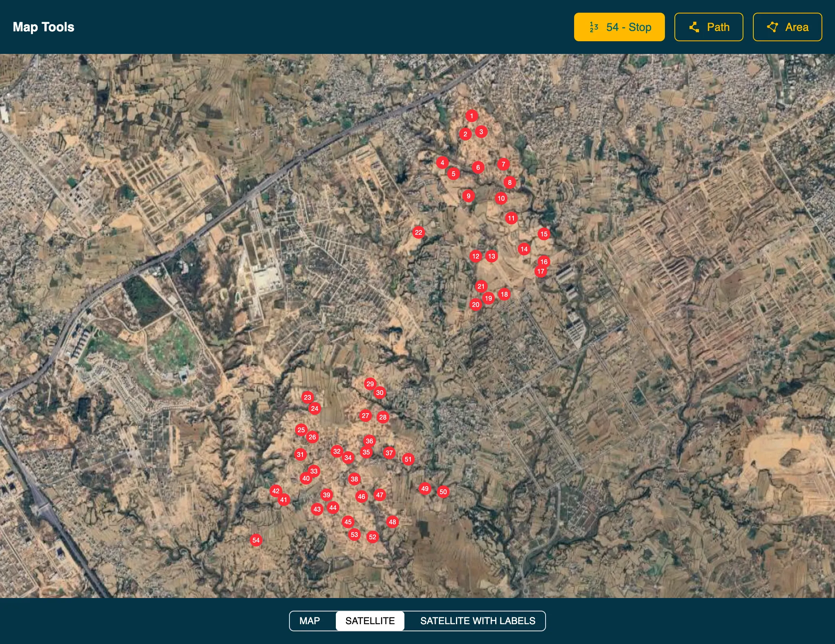
Task: Click marker number 9
Action: 468,196
